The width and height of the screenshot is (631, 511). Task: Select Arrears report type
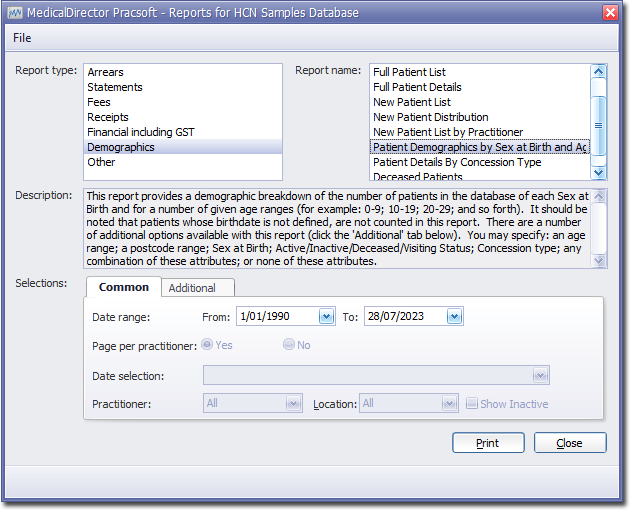[x=183, y=72]
